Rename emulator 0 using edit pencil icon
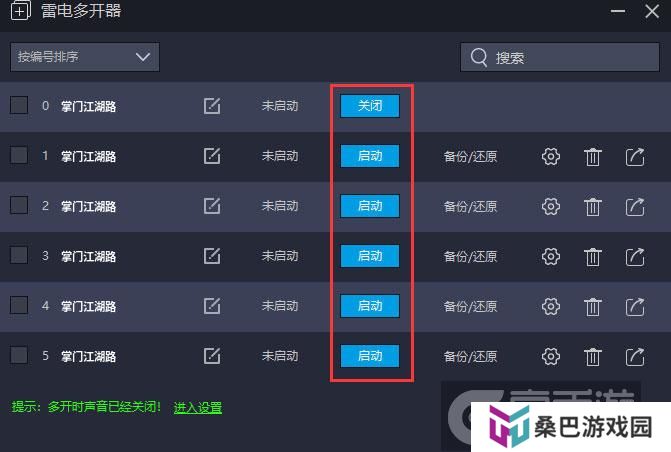Image resolution: width=671 pixels, height=452 pixels. point(212,106)
